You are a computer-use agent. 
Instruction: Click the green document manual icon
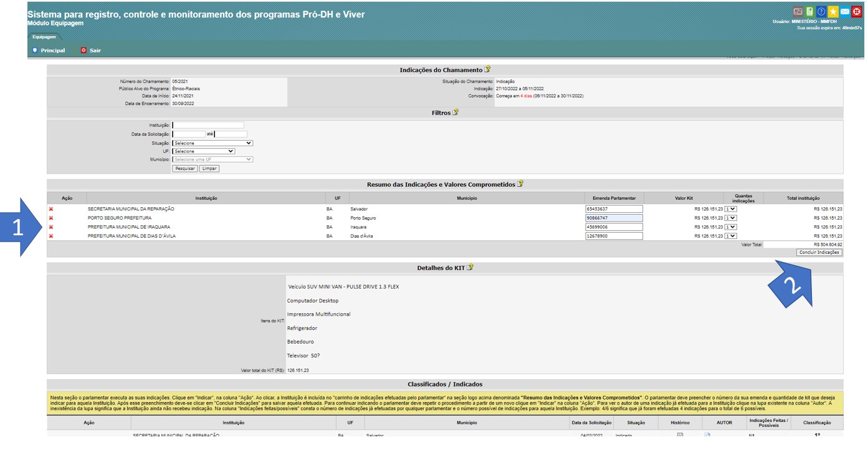(809, 12)
